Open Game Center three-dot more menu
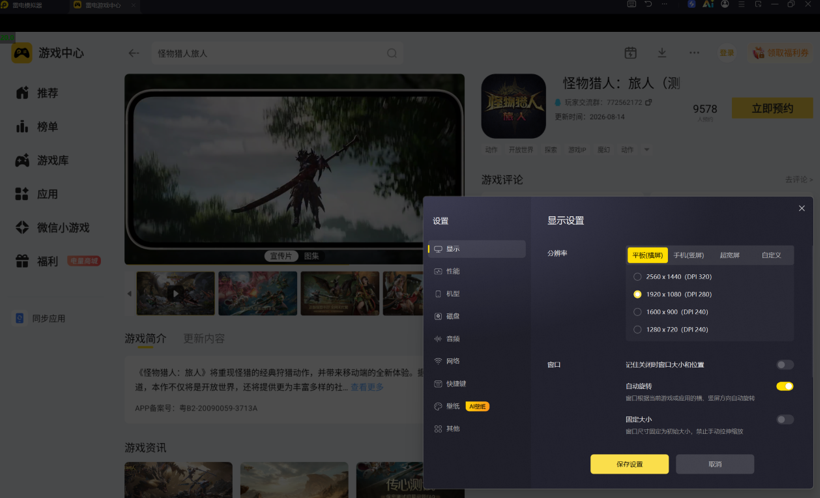Screen dimensions: 820x498 click(x=694, y=53)
